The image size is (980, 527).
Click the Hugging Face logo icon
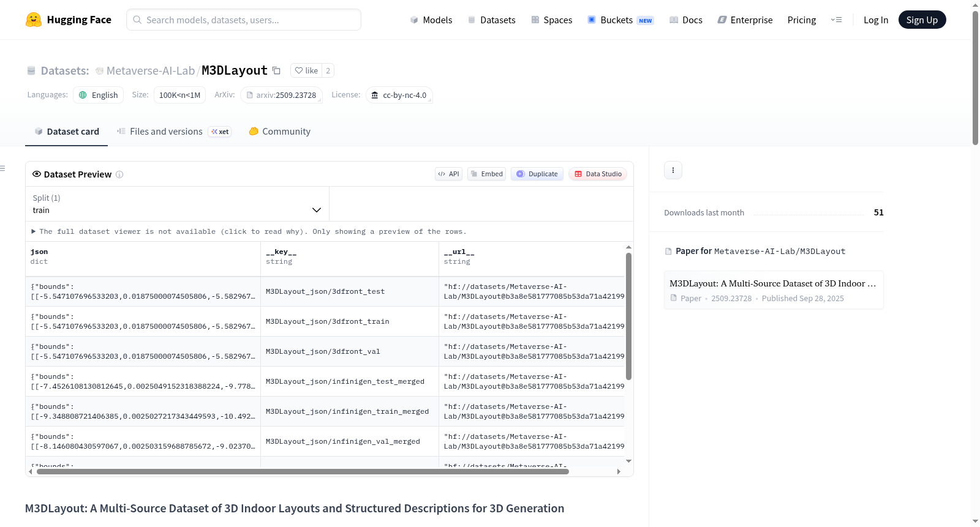tap(34, 20)
